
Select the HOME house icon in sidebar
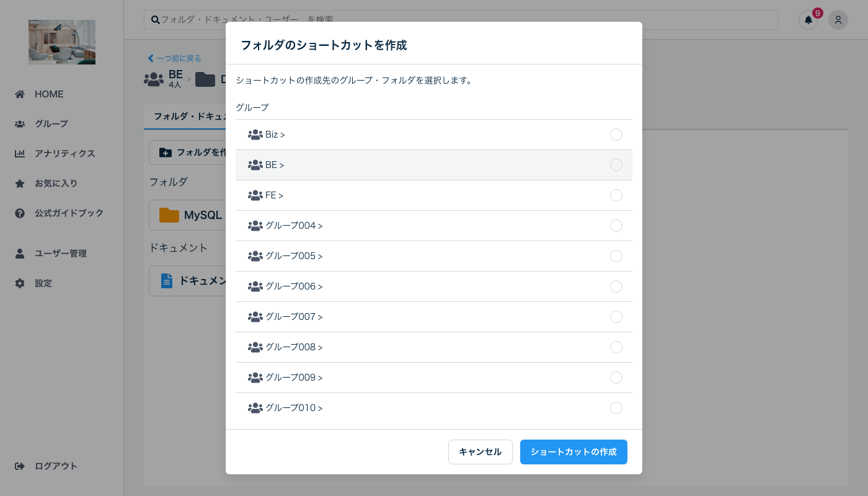20,94
